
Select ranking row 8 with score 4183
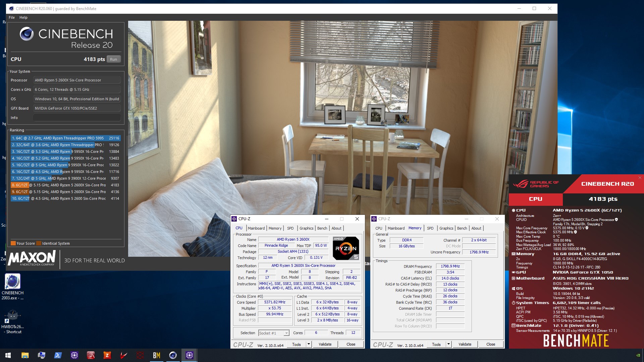(x=65, y=185)
